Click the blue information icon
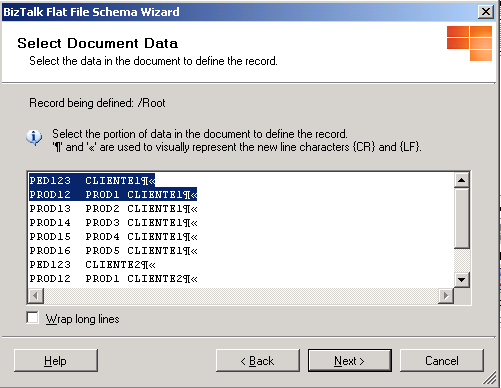 34,137
